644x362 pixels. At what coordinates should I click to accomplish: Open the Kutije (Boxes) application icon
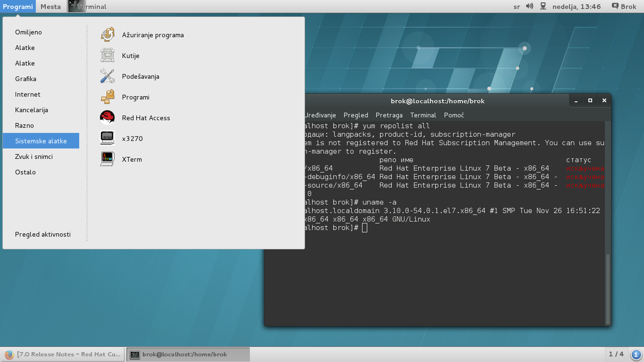tap(107, 56)
